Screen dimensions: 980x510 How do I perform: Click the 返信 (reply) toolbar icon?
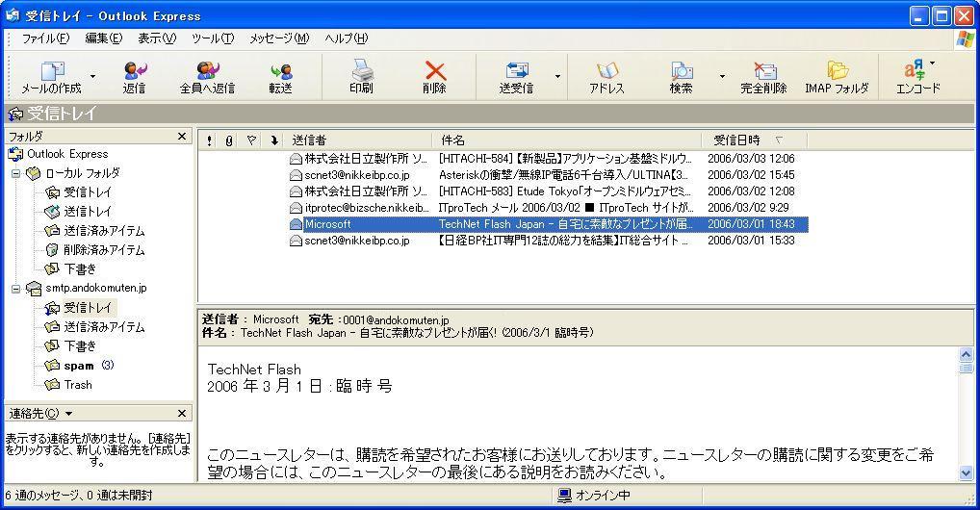point(135,70)
